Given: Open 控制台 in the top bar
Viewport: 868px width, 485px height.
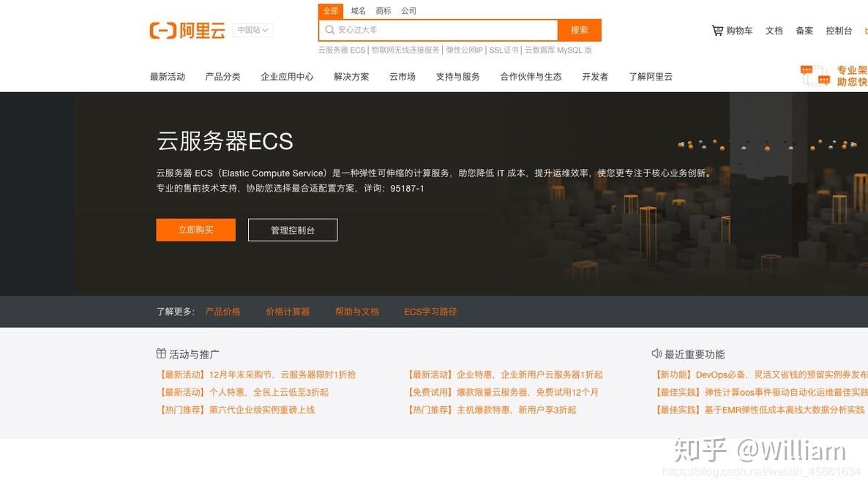Looking at the screenshot, I should click(x=839, y=31).
